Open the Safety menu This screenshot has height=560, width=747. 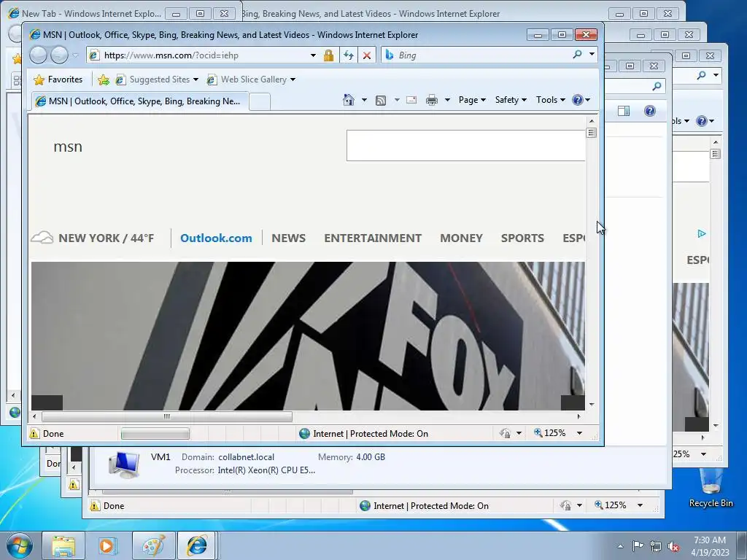point(511,100)
